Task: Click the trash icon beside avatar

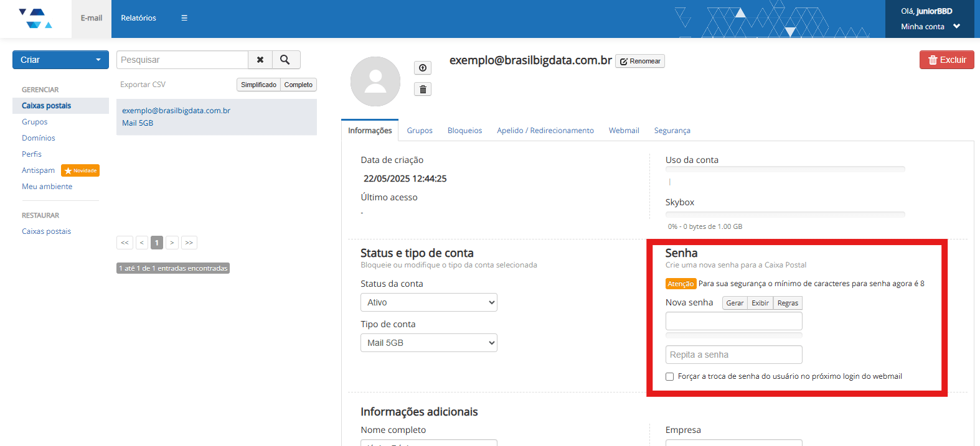Action: point(423,90)
